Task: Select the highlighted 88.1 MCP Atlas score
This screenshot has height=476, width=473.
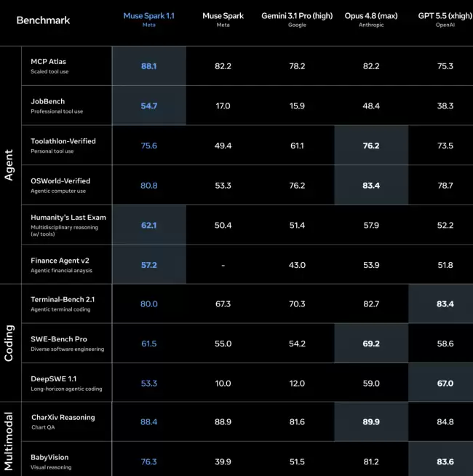Action: tap(148, 66)
